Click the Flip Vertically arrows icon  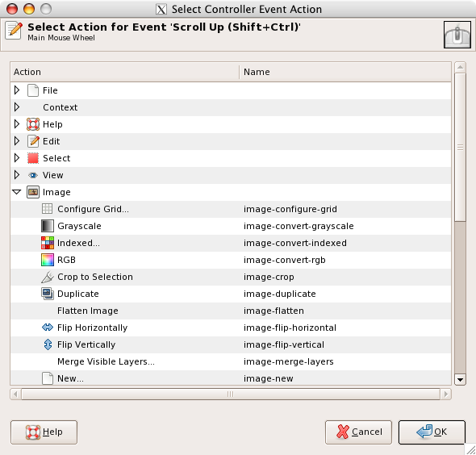point(48,344)
